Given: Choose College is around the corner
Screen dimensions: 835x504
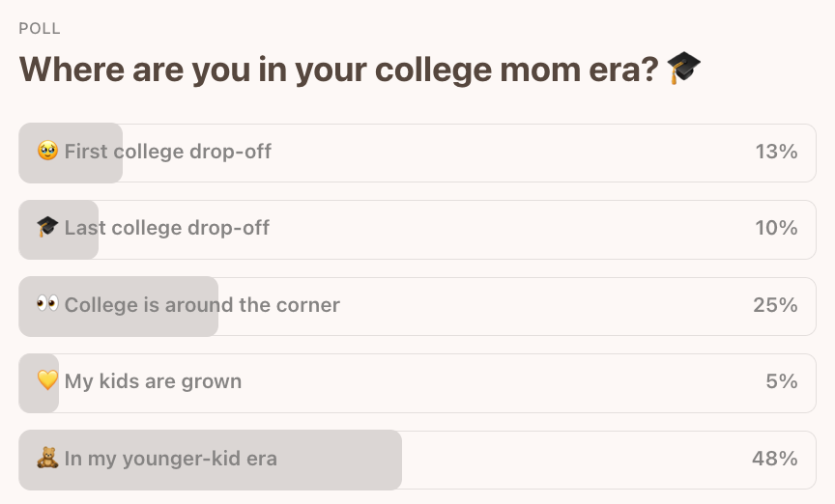Looking at the screenshot, I should point(417,306).
